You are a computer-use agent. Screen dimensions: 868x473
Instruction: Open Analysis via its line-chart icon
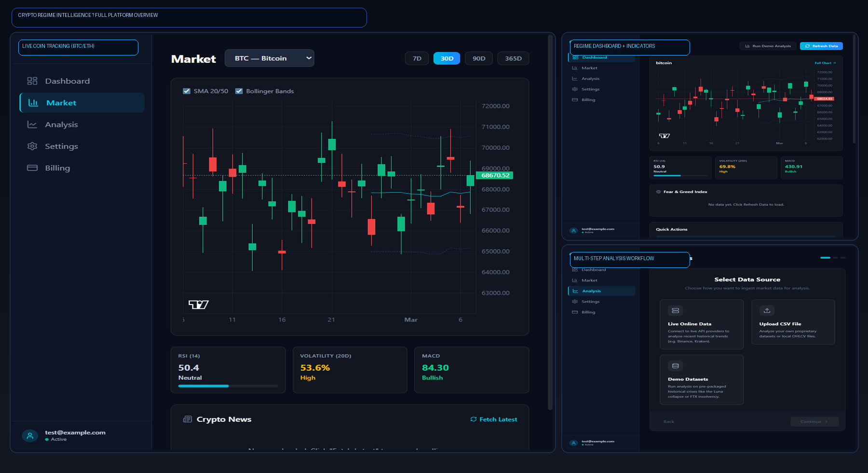tap(32, 124)
